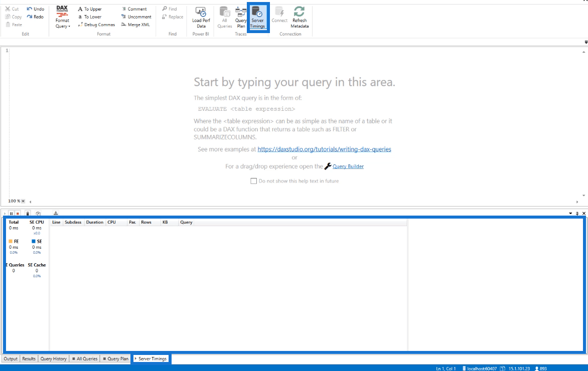Pause the Server Timings trace
The width and height of the screenshot is (588, 371).
tap(11, 213)
